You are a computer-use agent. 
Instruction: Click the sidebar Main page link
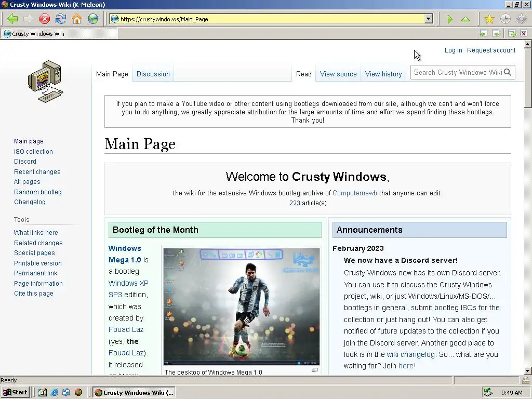pos(29,141)
